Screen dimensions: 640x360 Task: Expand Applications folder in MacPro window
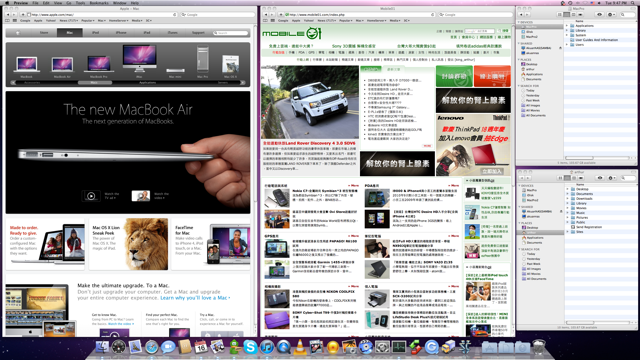[567, 26]
